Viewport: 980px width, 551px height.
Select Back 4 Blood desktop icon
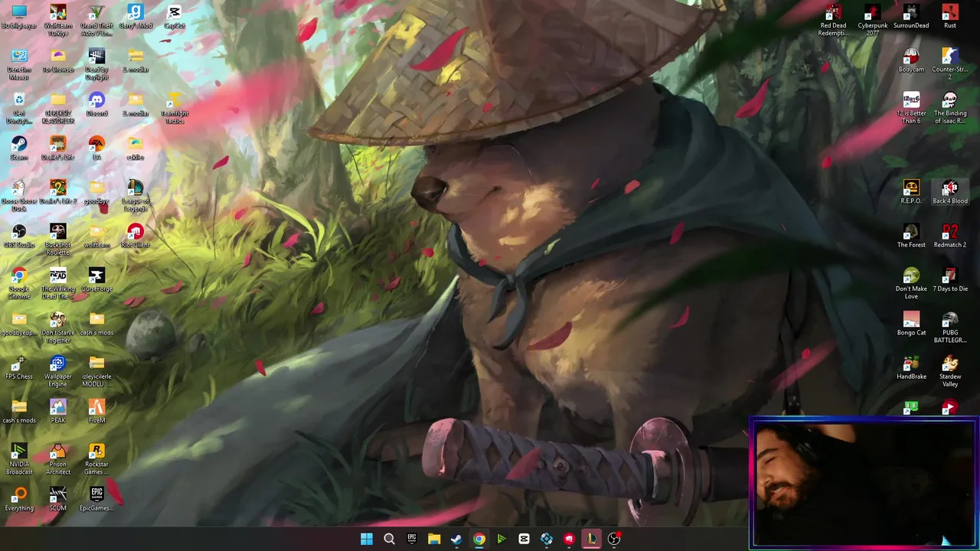950,192
